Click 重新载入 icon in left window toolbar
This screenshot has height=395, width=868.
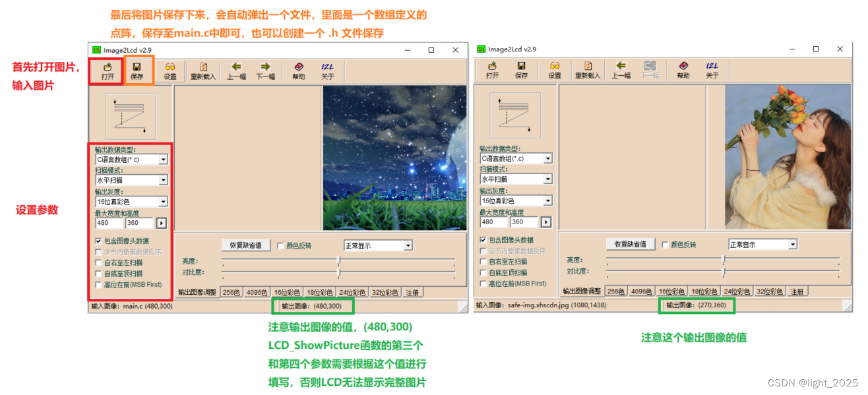click(203, 71)
